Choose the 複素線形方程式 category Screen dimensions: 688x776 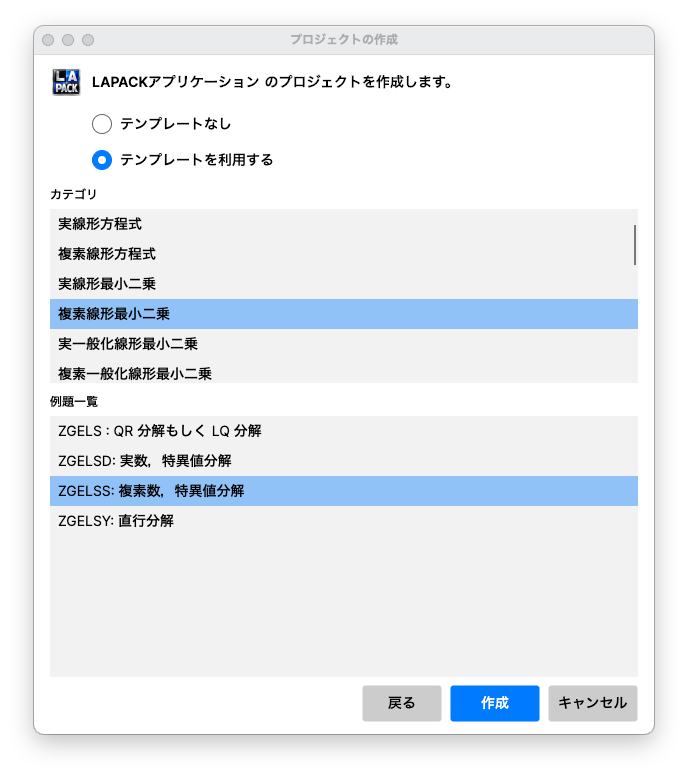pos(344,254)
